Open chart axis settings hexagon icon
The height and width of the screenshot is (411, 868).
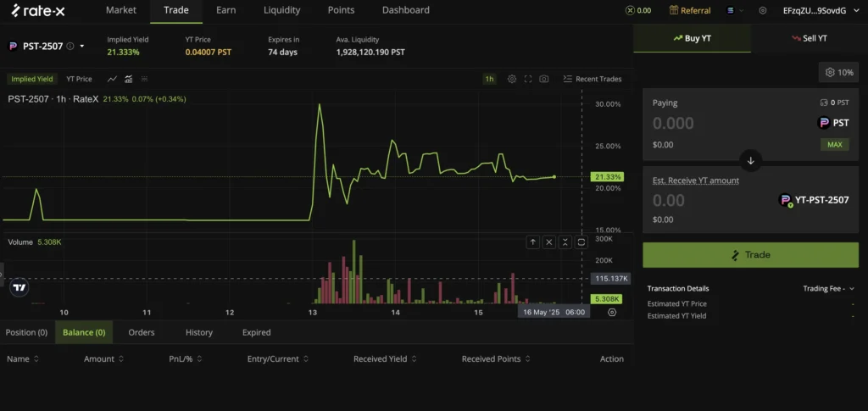[x=612, y=312]
